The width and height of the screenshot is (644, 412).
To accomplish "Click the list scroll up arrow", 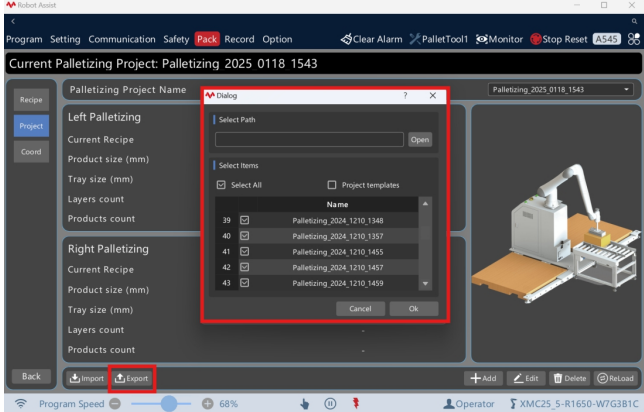I will coord(425,204).
